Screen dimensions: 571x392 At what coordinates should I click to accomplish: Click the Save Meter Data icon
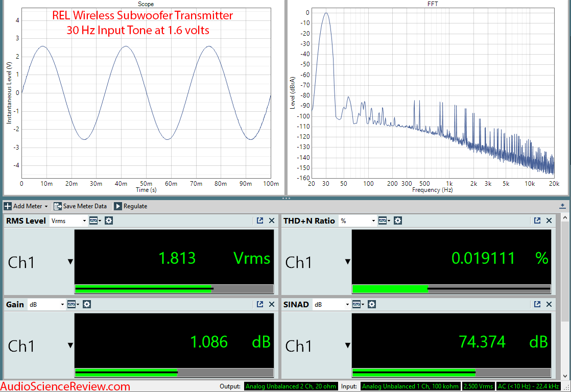click(58, 206)
